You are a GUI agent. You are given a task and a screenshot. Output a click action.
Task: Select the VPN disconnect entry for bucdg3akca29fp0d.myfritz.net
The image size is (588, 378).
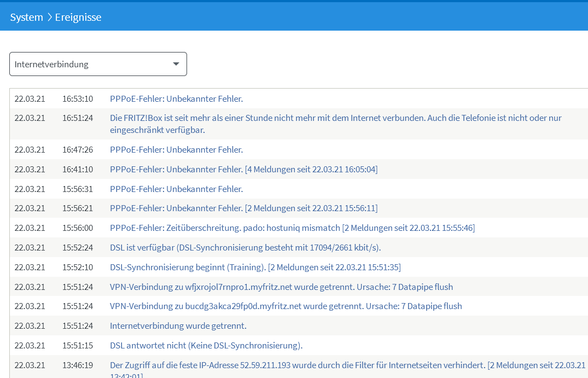[x=286, y=306]
